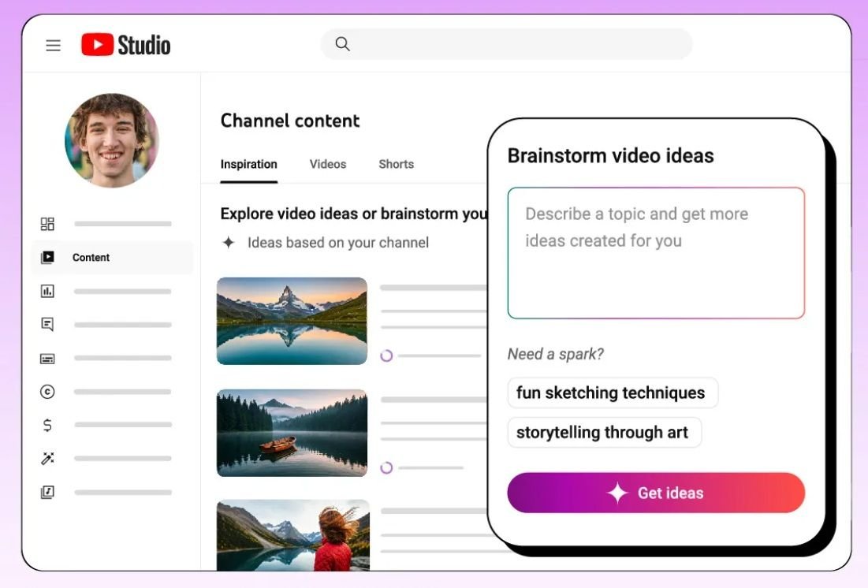This screenshot has height=588, width=868.
Task: Open the Audio library icon
Action: tap(47, 492)
